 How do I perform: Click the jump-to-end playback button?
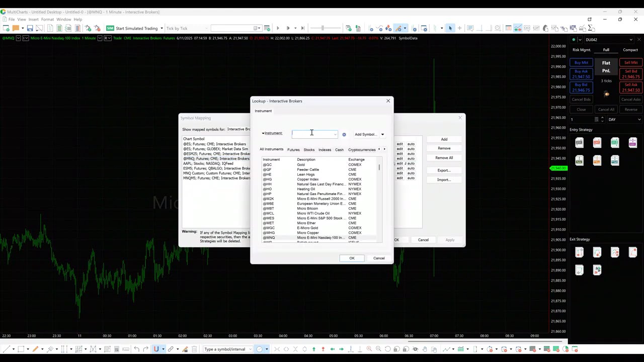[x=303, y=28]
